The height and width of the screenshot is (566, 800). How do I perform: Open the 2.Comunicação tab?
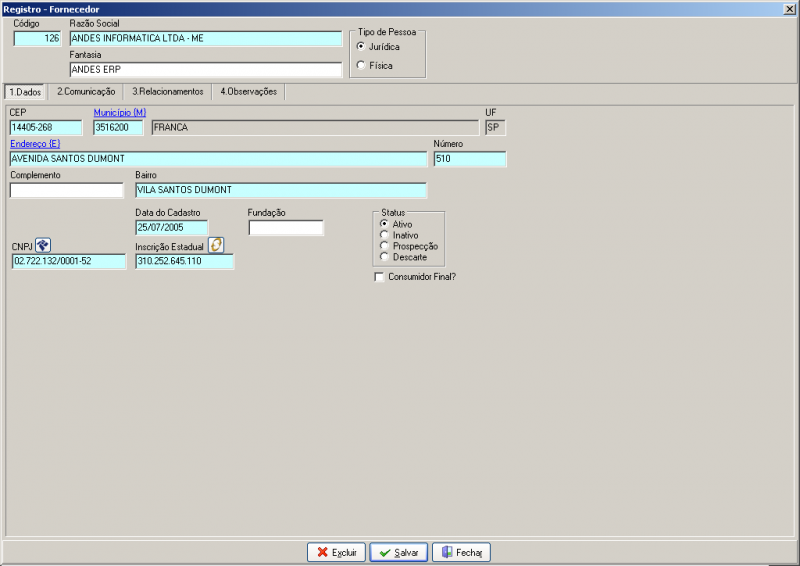point(86,91)
